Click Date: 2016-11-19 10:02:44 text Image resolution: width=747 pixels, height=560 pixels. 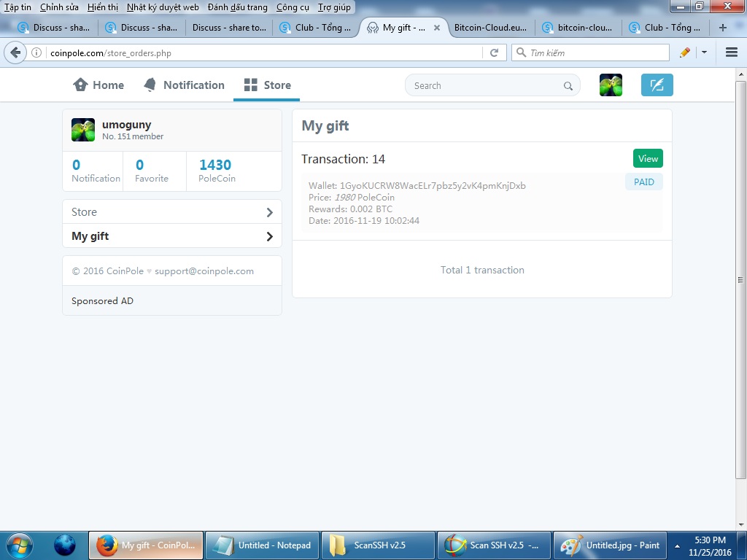click(x=364, y=220)
